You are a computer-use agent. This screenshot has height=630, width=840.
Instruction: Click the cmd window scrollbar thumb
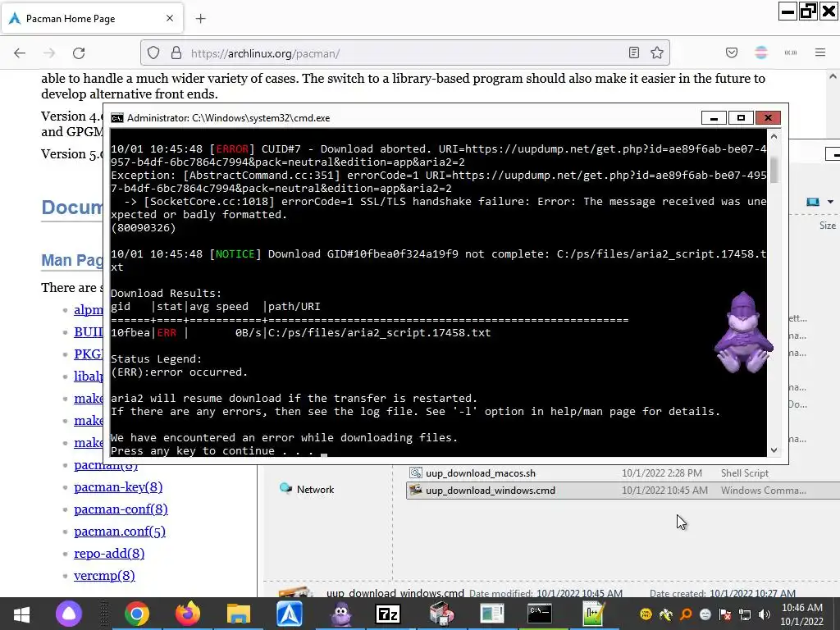click(774, 170)
